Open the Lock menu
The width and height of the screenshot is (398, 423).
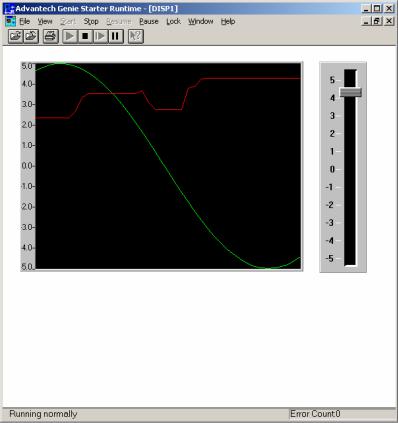tap(173, 22)
